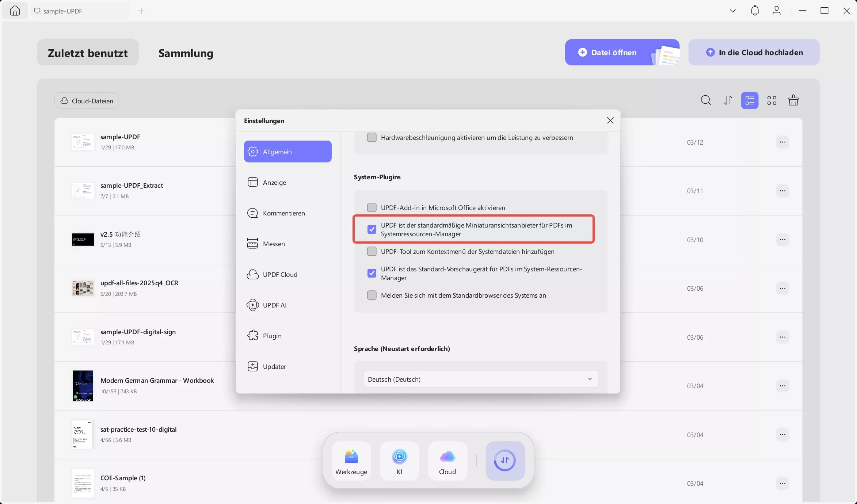The image size is (857, 504).
Task: Click the notification bell icon
Action: [x=755, y=11]
